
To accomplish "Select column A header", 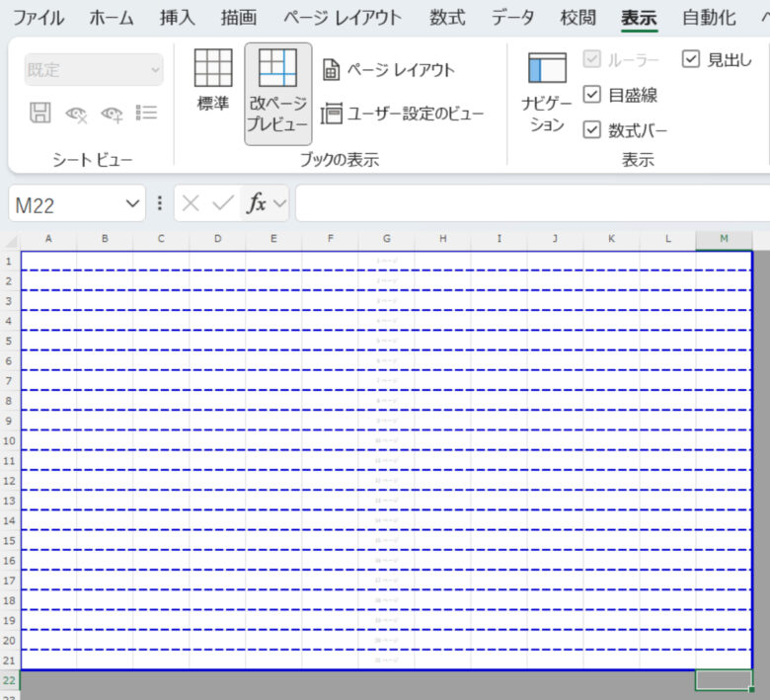I will click(x=48, y=239).
